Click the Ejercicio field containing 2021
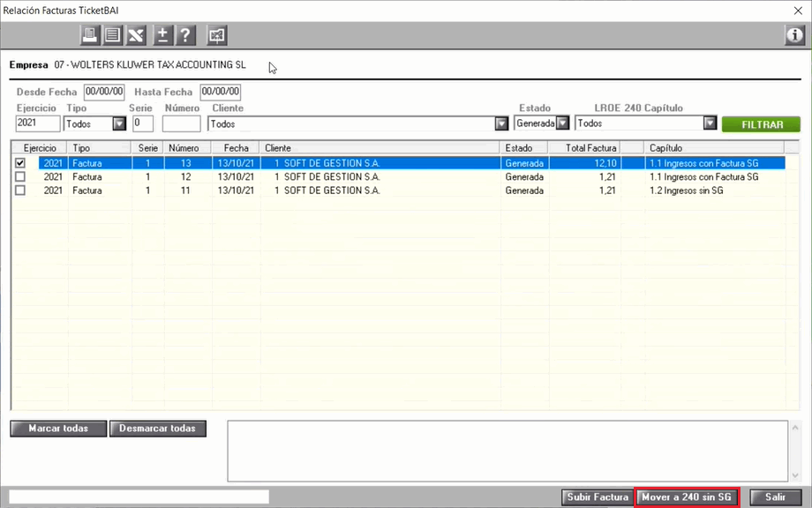812x508 pixels. tap(38, 123)
